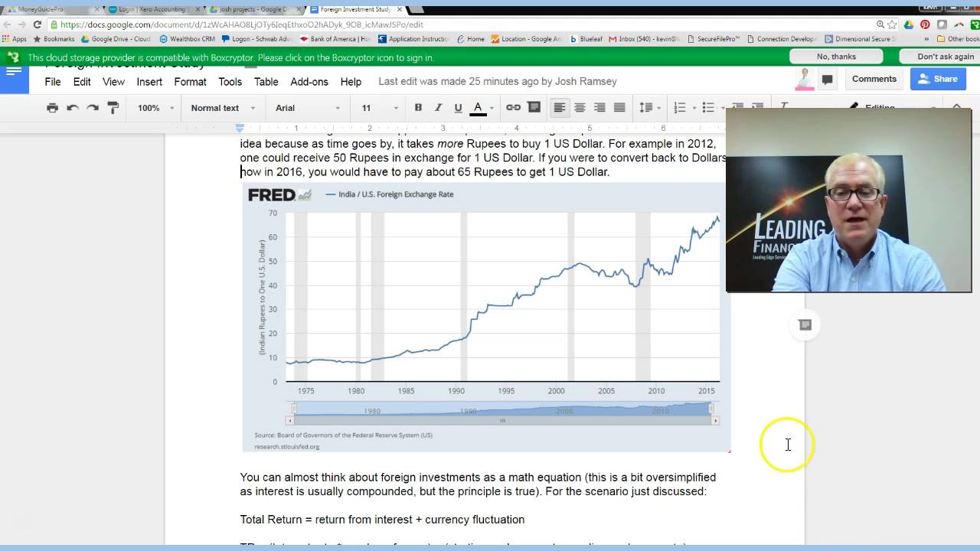Toggle italic formatting
The height and width of the screenshot is (551, 980).
(x=438, y=108)
